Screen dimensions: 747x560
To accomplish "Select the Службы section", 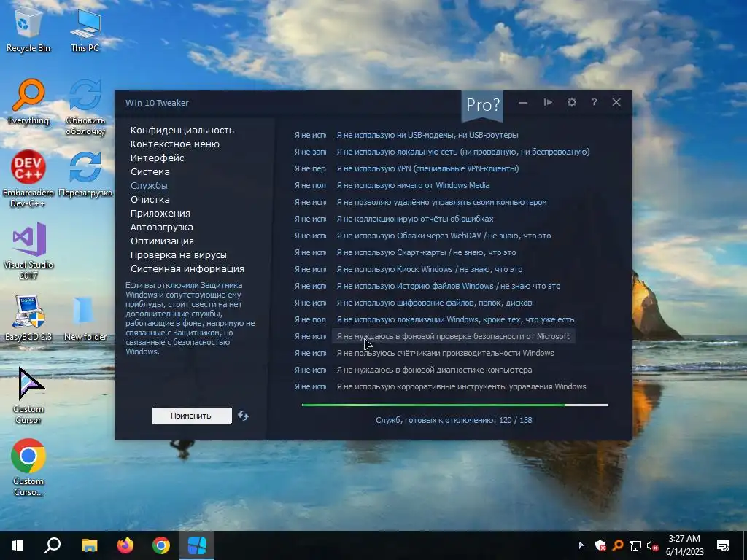I will (x=149, y=185).
